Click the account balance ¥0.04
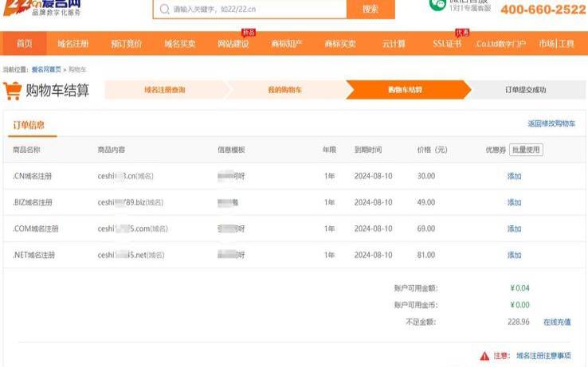 (519, 288)
